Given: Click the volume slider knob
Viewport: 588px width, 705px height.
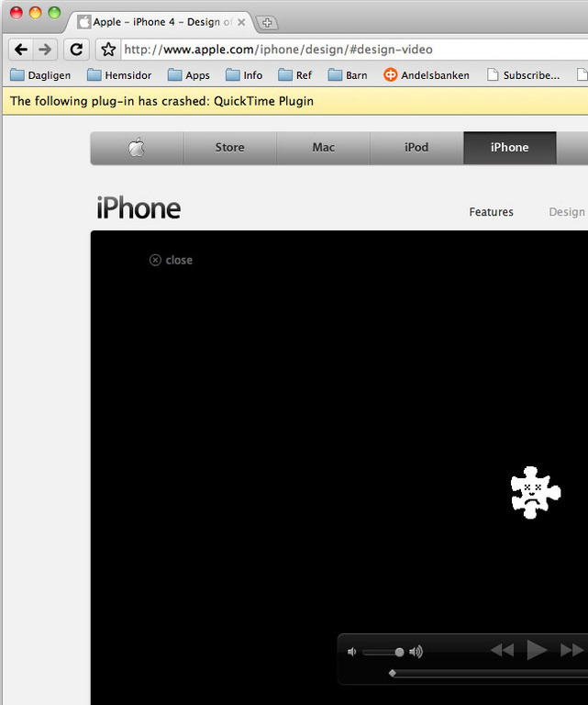Looking at the screenshot, I should [399, 652].
